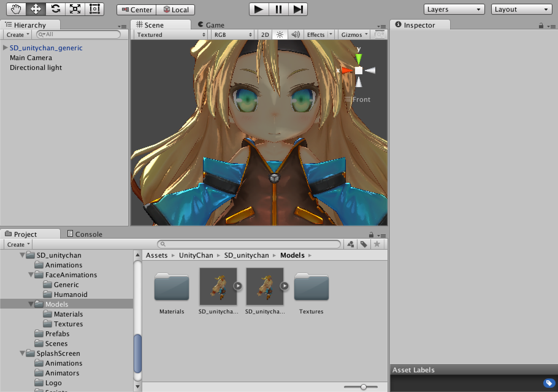
Task: Open Hierarchy panel options menu
Action: click(122, 27)
